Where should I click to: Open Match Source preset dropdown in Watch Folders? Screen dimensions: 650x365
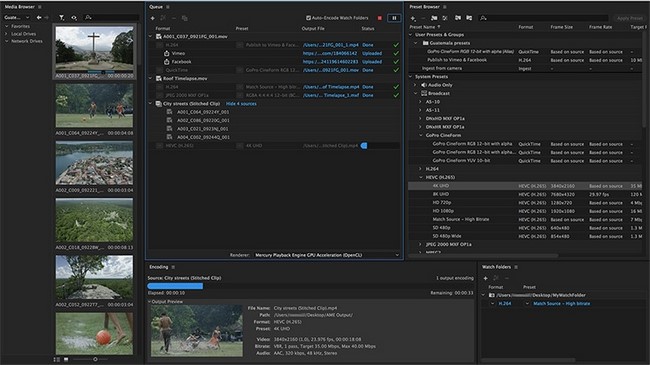[527, 304]
